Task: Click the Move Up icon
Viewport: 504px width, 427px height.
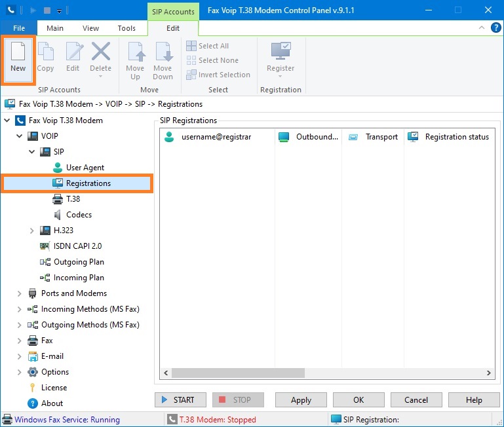Action: (136, 51)
